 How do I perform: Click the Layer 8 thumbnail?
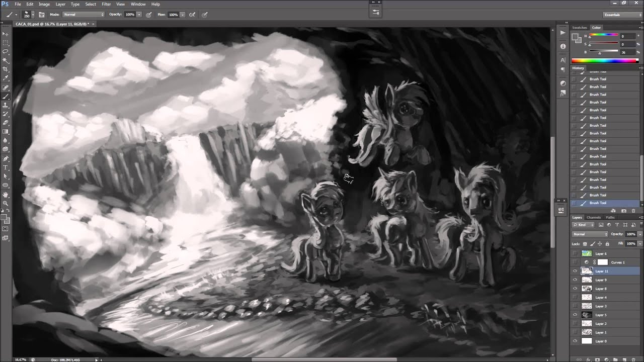[587, 289]
